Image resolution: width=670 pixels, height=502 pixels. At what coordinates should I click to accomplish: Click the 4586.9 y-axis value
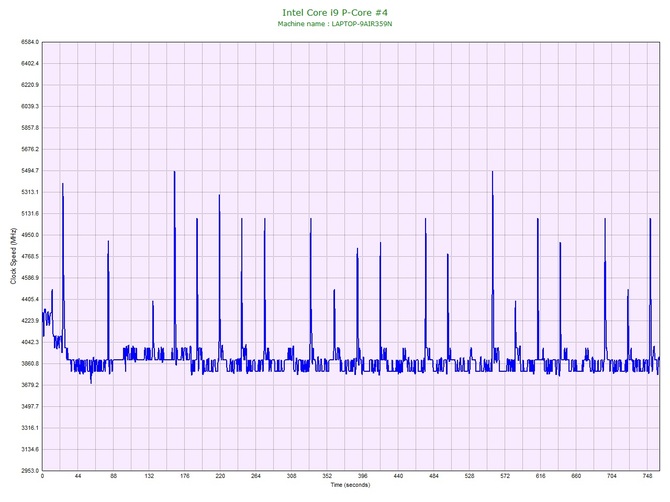(30, 278)
